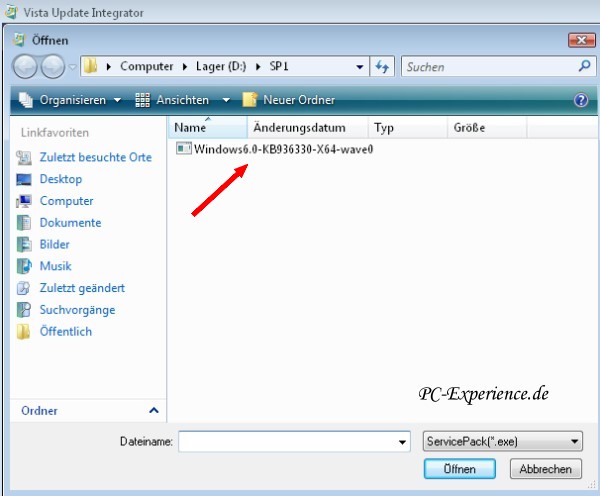
Task: Click the Suchvorgänge icon
Action: pos(24,310)
